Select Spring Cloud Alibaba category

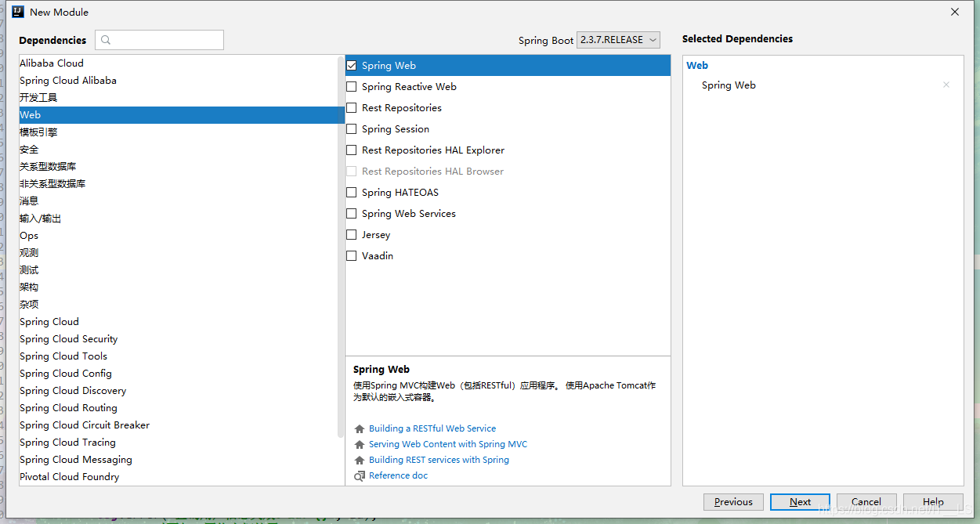[x=179, y=81]
